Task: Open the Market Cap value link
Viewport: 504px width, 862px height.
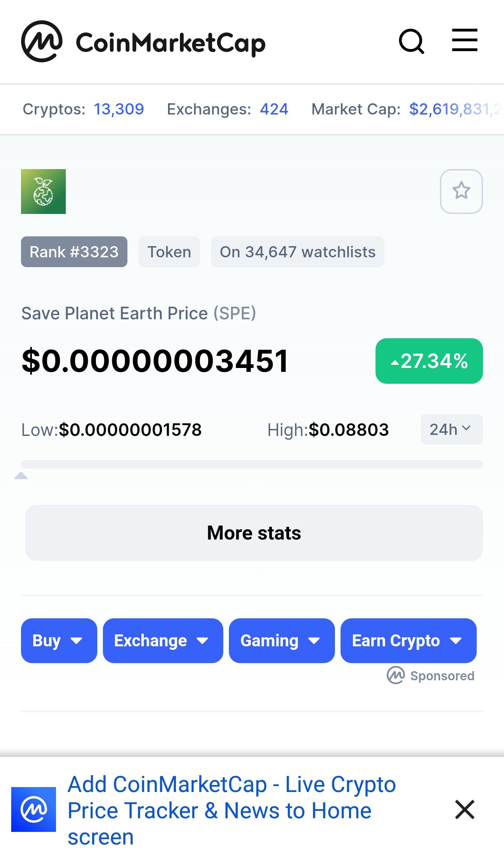Action: [456, 109]
